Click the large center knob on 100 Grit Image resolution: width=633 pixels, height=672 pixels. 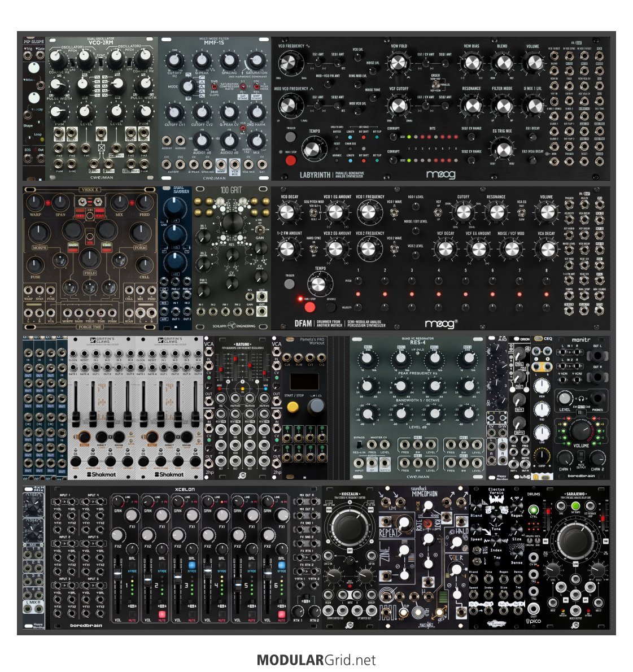click(x=232, y=222)
